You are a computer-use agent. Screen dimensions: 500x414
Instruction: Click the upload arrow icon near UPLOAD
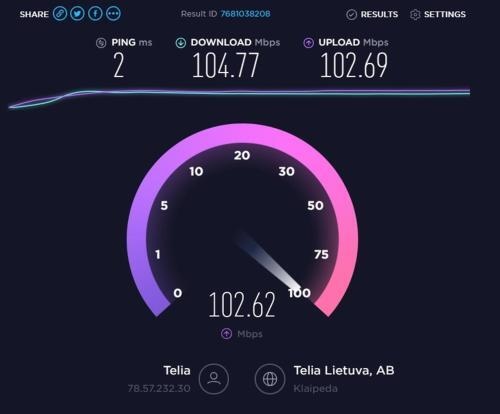[x=308, y=43]
